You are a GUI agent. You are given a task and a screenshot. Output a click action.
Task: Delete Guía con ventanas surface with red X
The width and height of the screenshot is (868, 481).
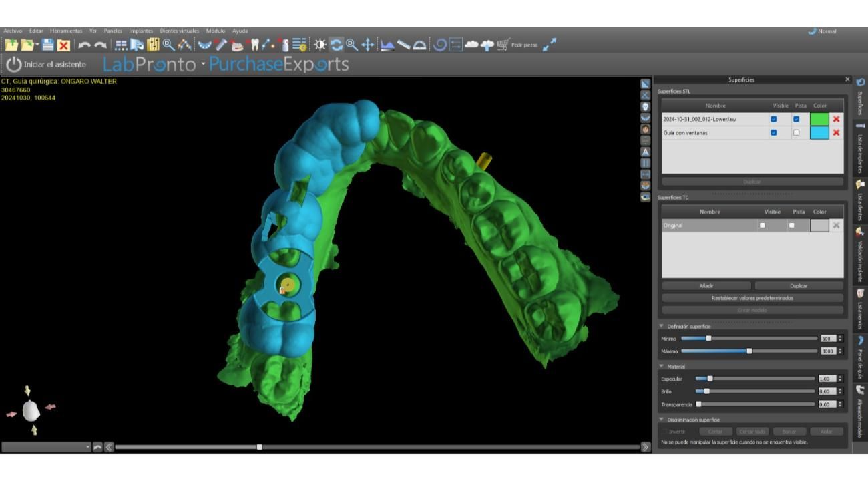coord(836,132)
